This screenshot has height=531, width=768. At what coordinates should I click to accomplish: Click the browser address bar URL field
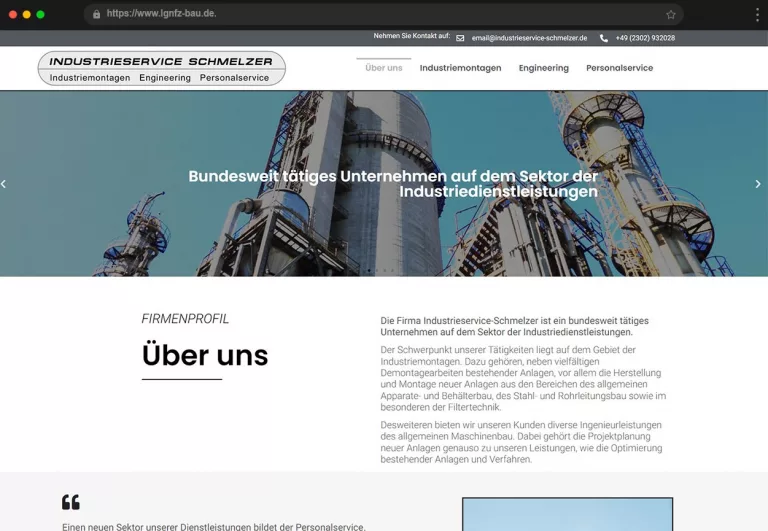380,14
